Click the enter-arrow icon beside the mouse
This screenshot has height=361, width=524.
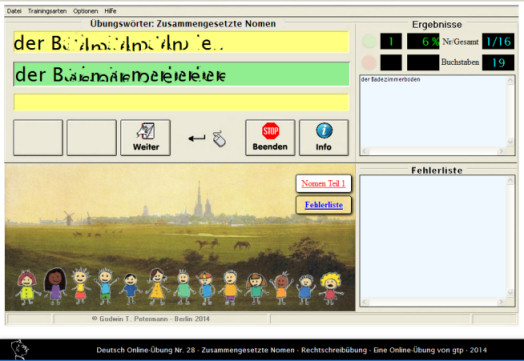click(x=197, y=138)
